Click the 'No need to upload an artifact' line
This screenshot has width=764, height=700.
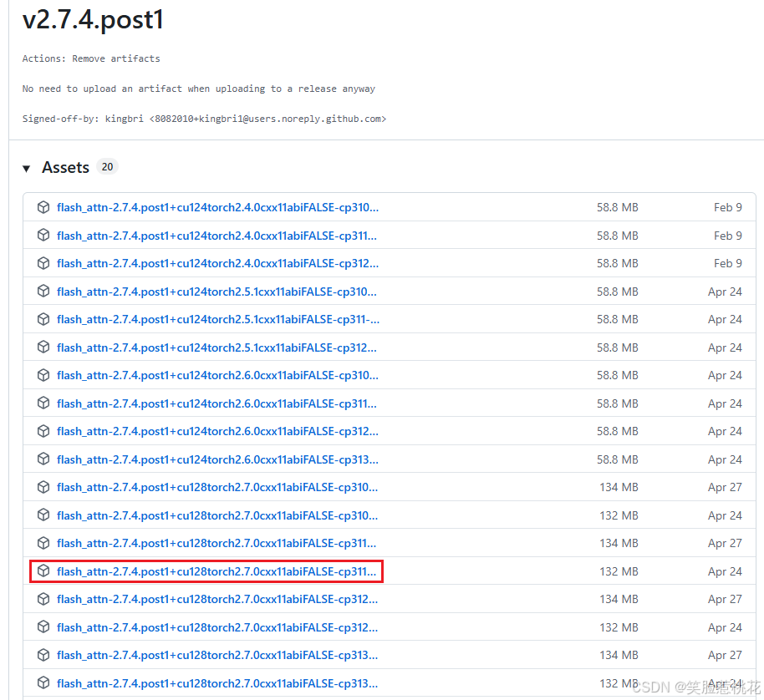(199, 89)
